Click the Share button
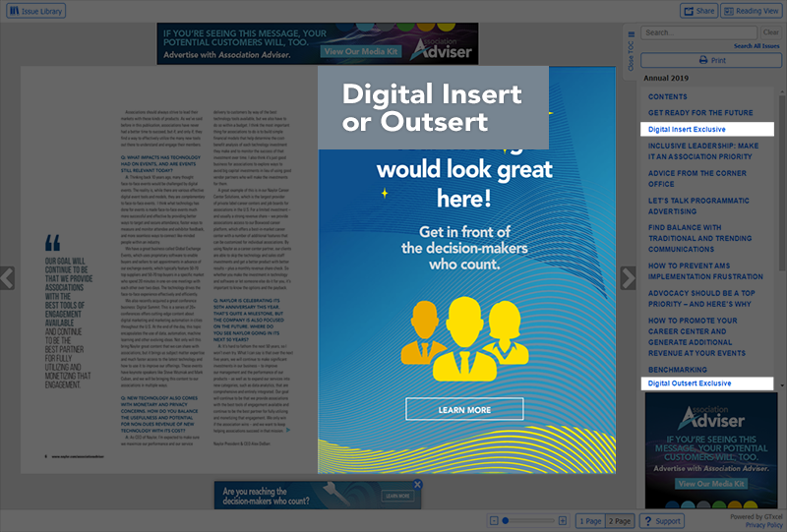The height and width of the screenshot is (532, 787). point(698,11)
